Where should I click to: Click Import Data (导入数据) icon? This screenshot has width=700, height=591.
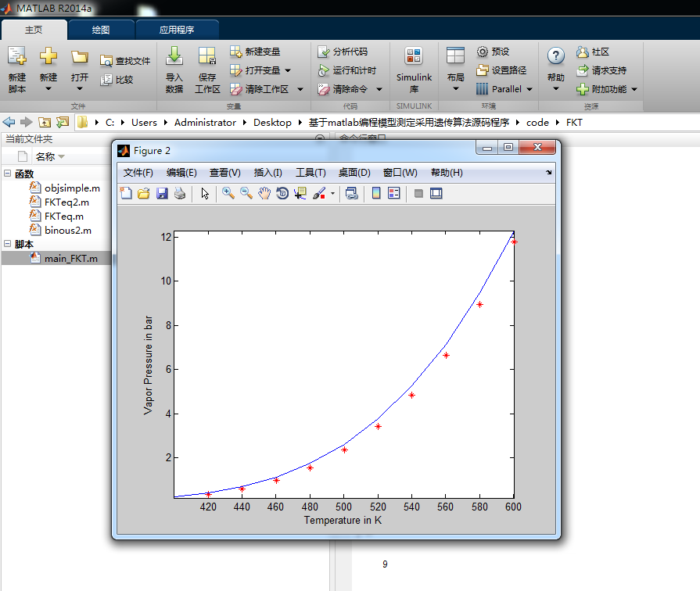pyautogui.click(x=174, y=56)
